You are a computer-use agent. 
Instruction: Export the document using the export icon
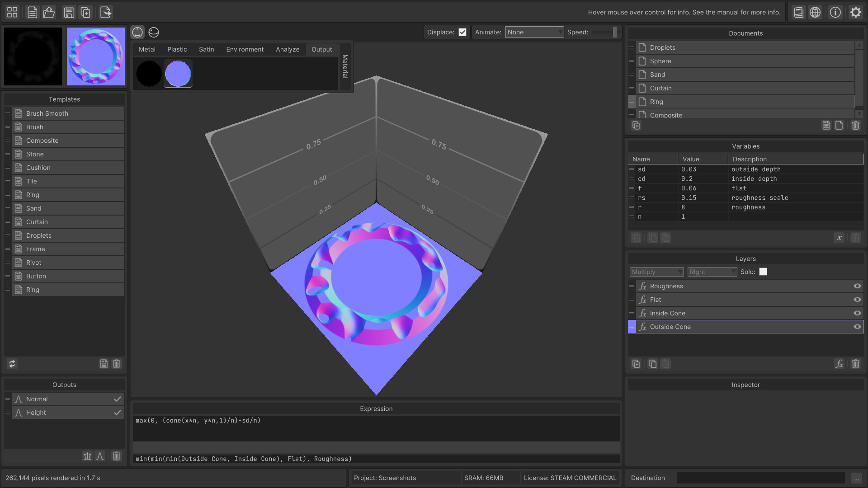105,12
